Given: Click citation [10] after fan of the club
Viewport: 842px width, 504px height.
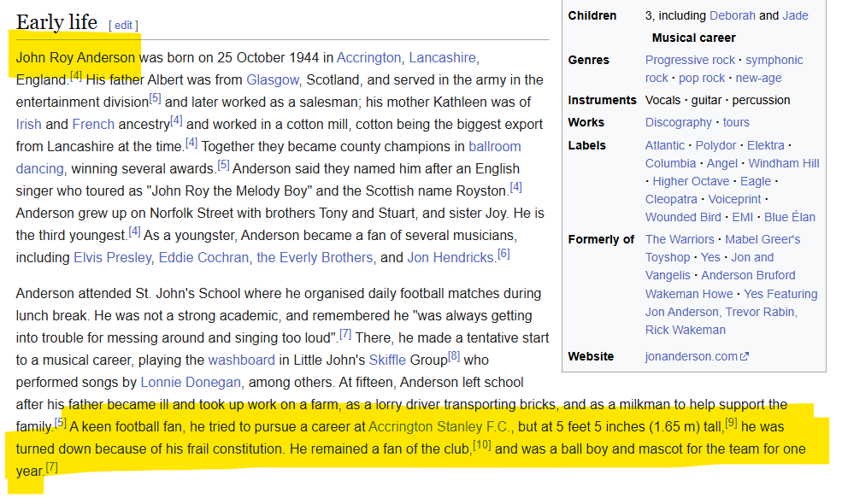Looking at the screenshot, I should 481,445.
